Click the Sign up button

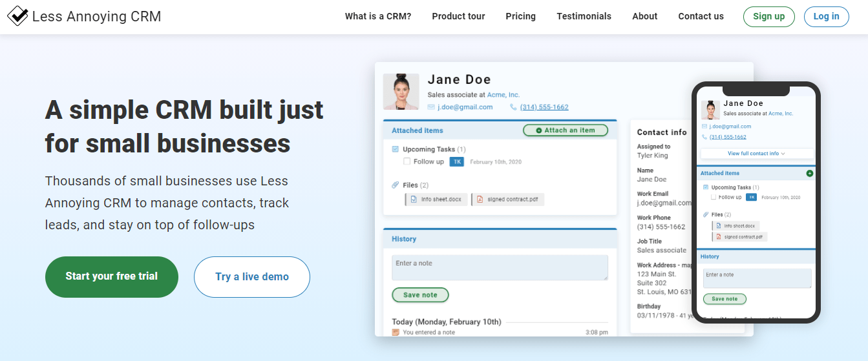point(769,16)
